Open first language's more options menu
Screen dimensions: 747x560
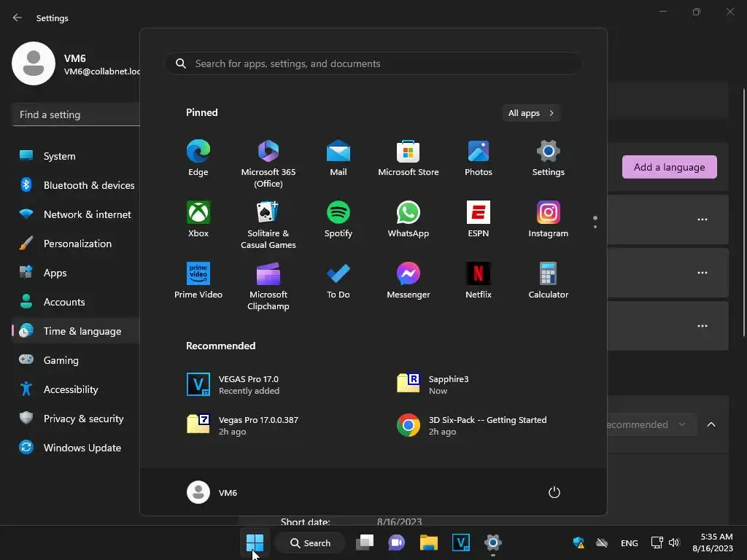[703, 219]
